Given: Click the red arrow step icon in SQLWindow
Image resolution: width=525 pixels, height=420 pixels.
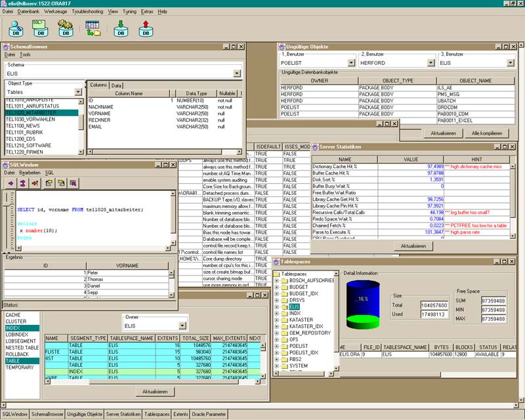Looking at the screenshot, I should click(x=35, y=183).
